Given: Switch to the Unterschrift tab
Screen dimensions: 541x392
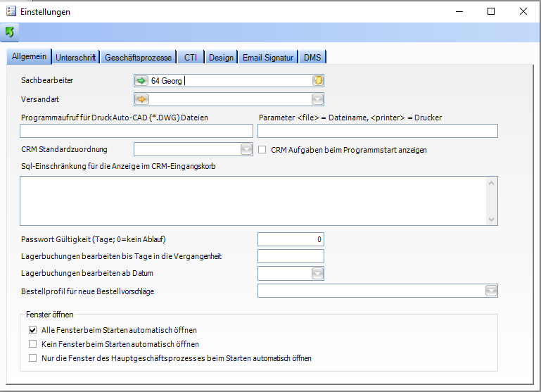Looking at the screenshot, I should tap(75, 58).
